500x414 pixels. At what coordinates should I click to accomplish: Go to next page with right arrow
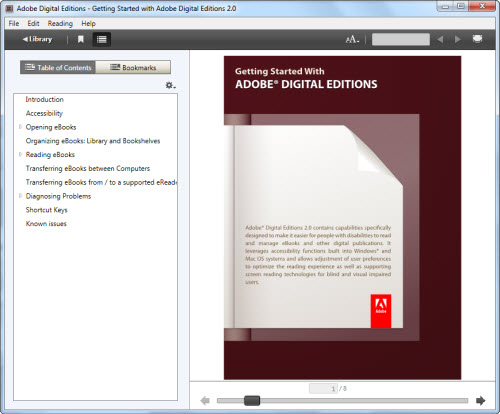point(480,400)
